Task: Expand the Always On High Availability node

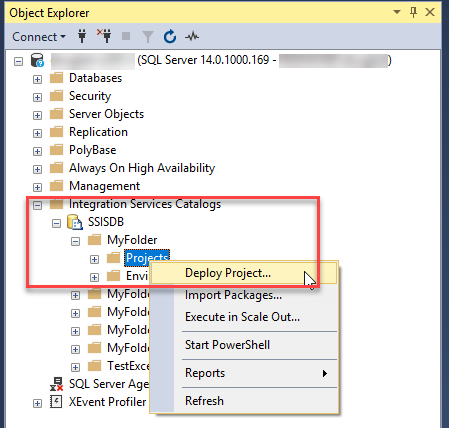Action: coord(37,169)
